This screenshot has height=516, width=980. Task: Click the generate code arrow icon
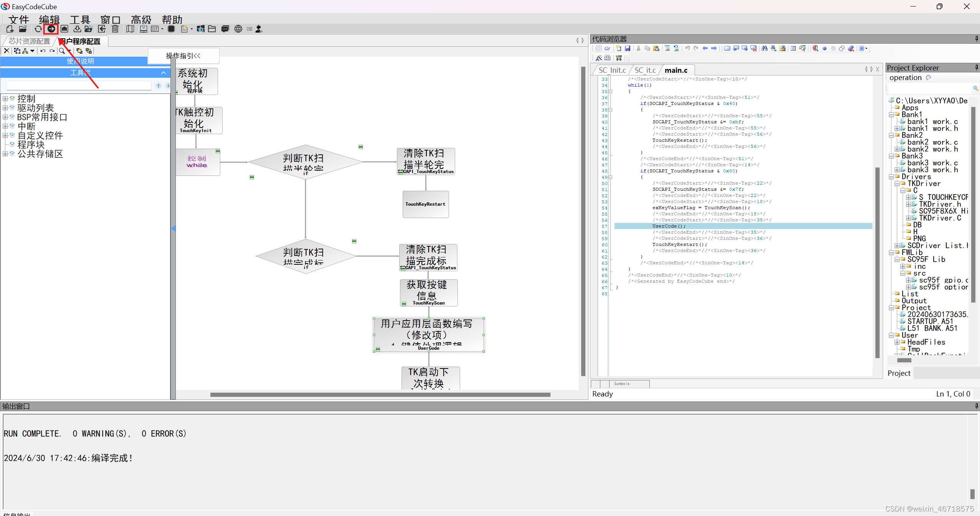[51, 29]
